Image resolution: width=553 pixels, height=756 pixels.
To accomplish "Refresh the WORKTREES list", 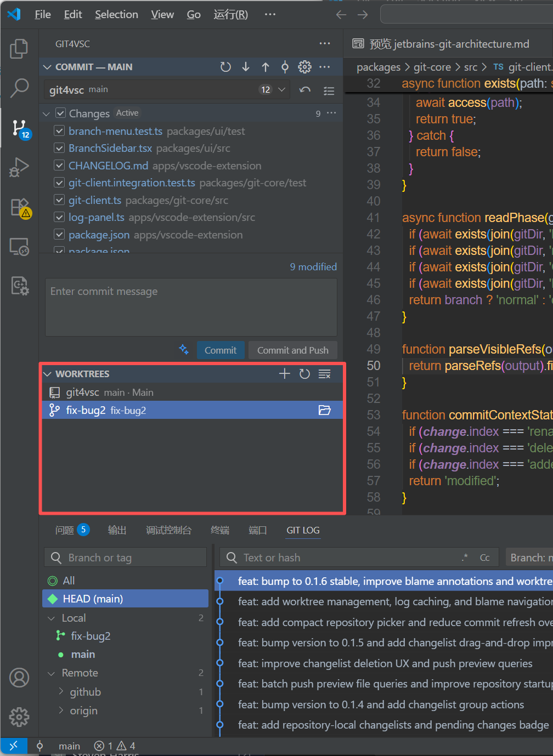I will click(304, 374).
